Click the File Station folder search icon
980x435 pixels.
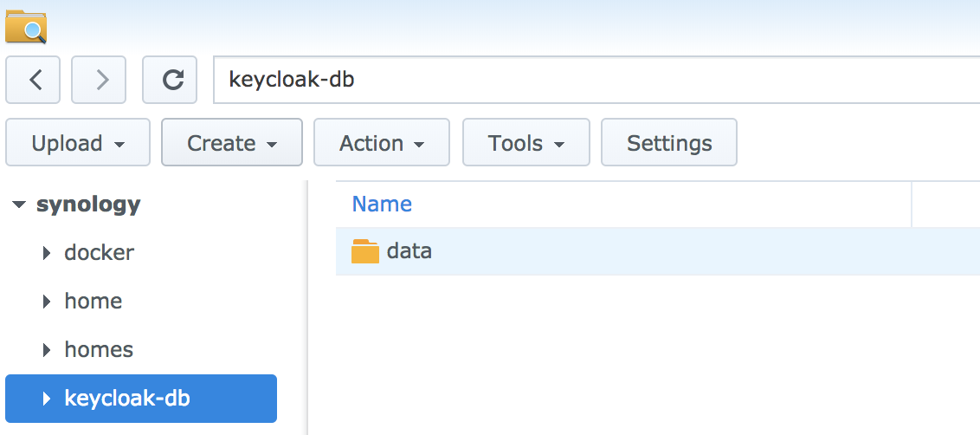pyautogui.click(x=26, y=26)
